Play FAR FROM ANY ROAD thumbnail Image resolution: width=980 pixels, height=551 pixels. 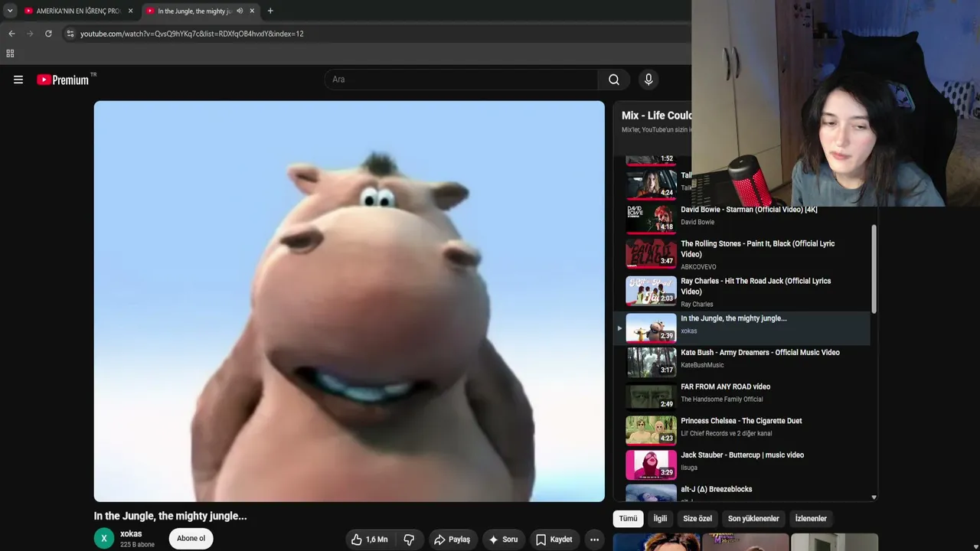pos(652,396)
